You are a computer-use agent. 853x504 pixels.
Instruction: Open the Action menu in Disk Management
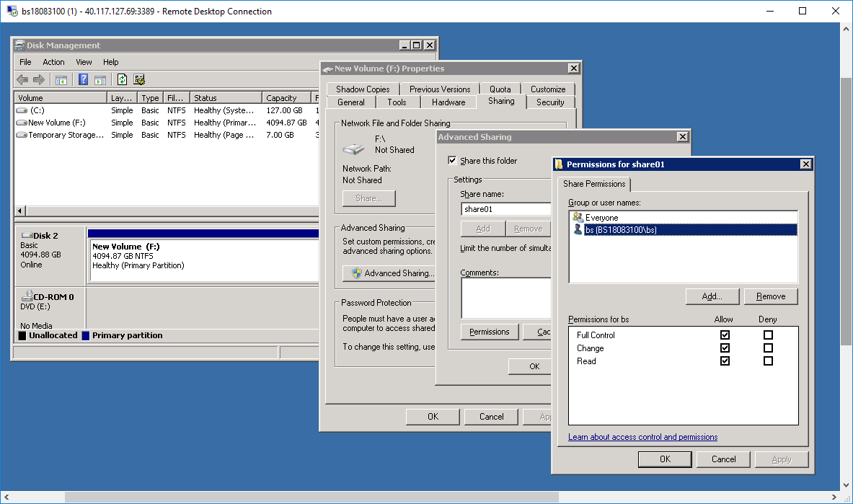click(x=53, y=62)
